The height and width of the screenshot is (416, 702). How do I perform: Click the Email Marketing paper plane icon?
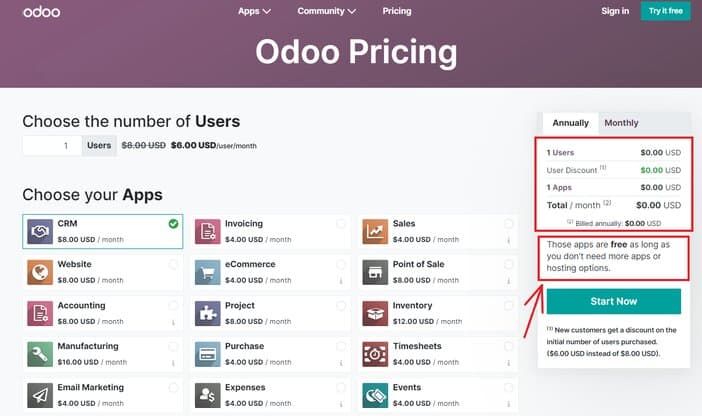pyautogui.click(x=40, y=395)
